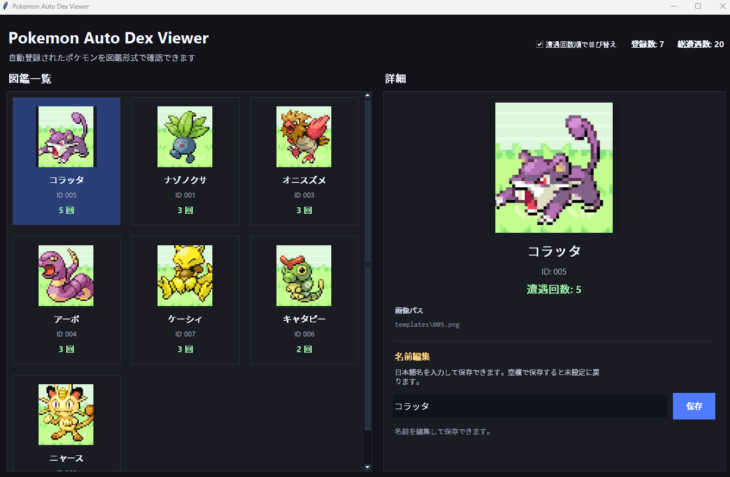Viewport: 730px width, 477px height.
Task: Click the ID 001 text
Action: (x=185, y=195)
